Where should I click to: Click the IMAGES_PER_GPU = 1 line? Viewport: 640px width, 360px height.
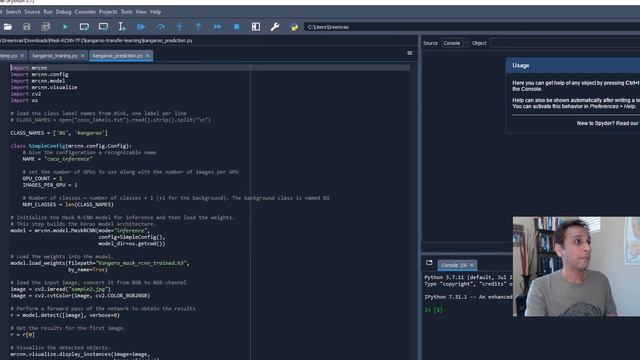click(x=50, y=185)
